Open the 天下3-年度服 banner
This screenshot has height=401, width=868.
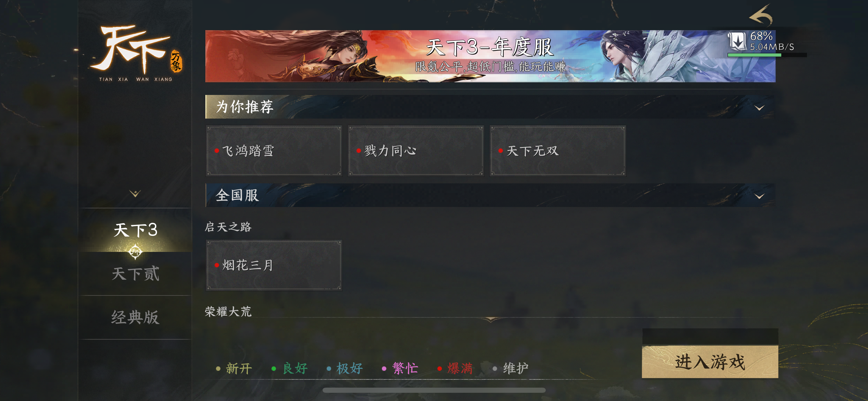[x=490, y=56]
